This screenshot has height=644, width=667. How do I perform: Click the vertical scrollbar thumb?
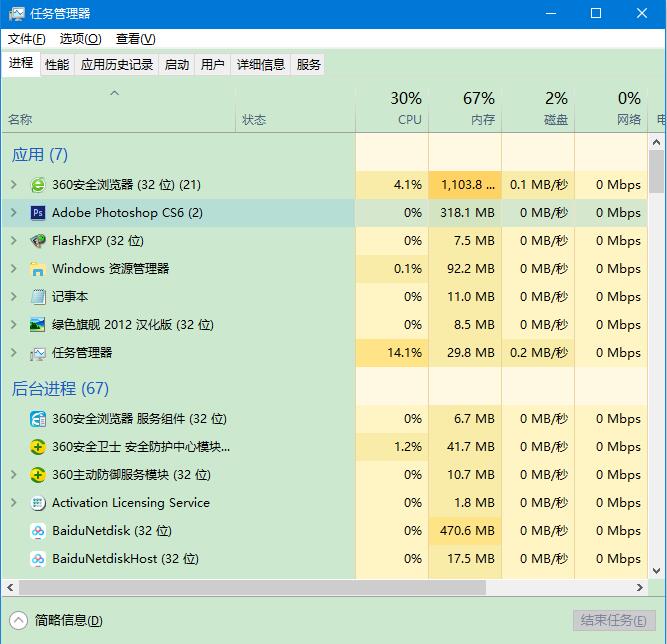[656, 171]
